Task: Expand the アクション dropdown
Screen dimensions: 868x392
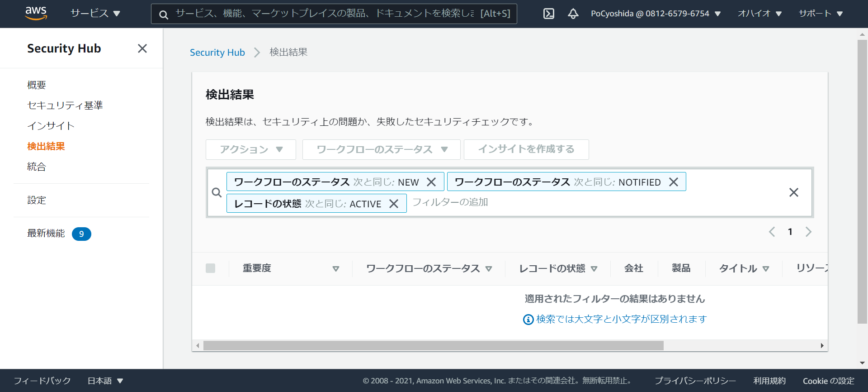Action: coord(251,149)
